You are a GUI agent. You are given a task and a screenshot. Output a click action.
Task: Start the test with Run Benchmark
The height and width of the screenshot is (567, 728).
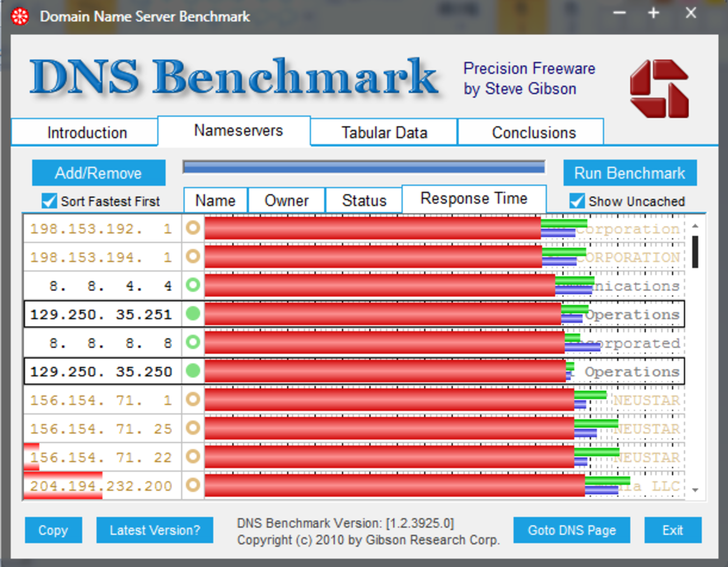[630, 173]
